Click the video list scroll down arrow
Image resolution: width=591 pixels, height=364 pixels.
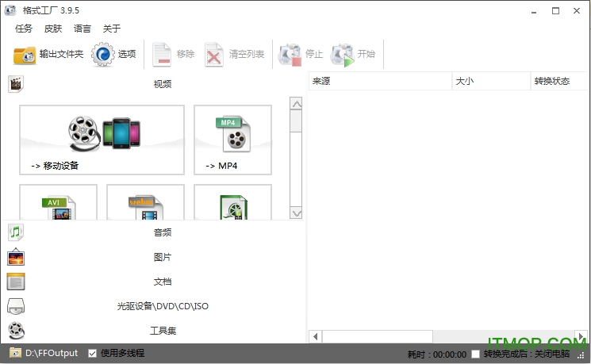[296, 213]
